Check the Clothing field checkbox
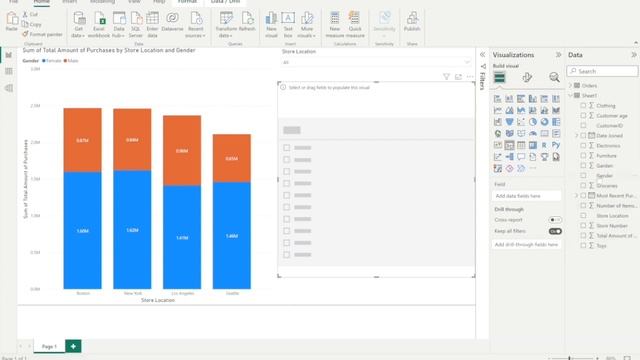The height and width of the screenshot is (360, 640). click(x=583, y=105)
